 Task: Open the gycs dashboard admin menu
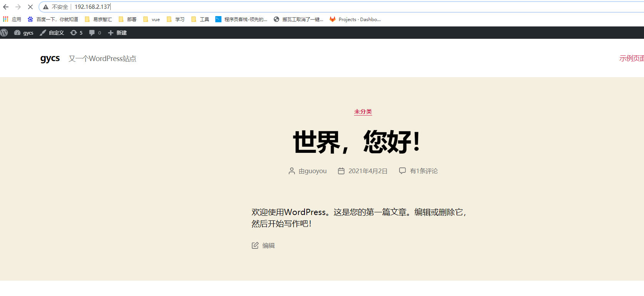24,33
